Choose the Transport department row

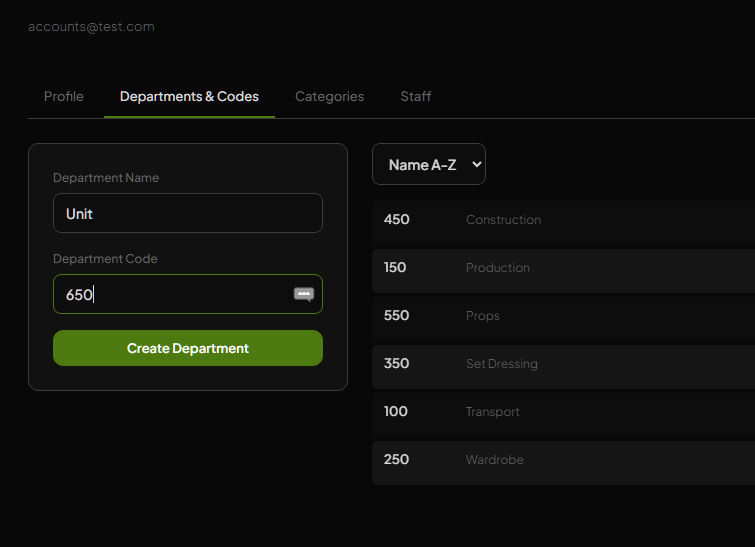pyautogui.click(x=563, y=415)
